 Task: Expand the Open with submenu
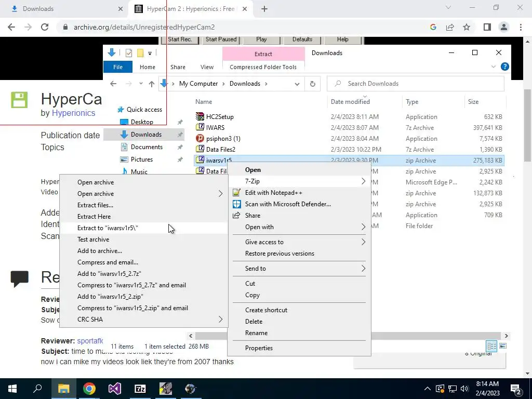click(363, 227)
